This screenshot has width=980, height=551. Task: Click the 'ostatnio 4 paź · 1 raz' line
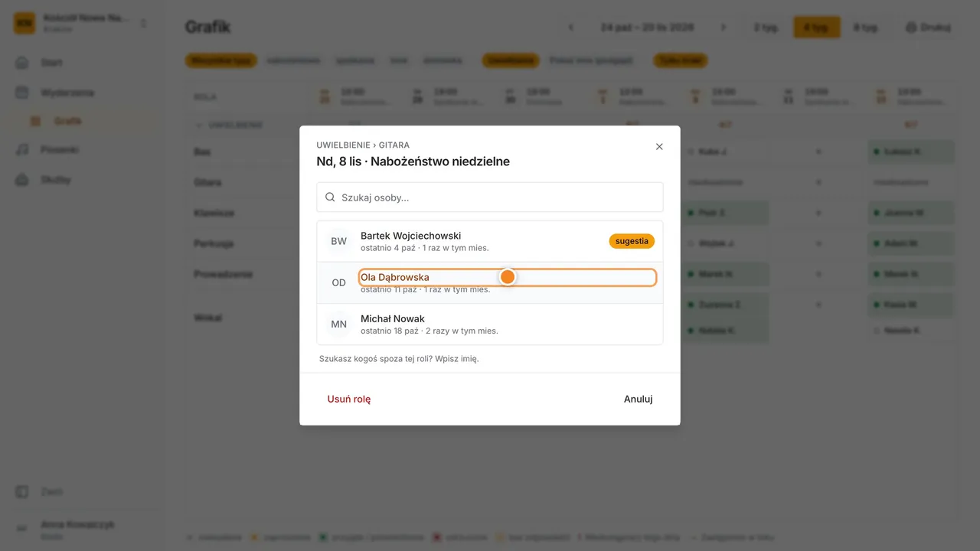425,247
